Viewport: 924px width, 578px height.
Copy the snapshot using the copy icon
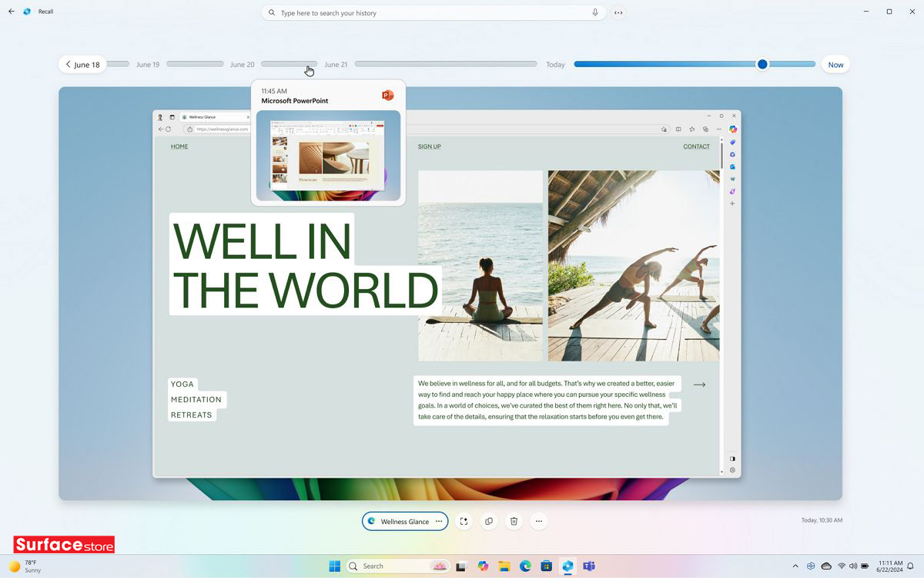pyautogui.click(x=489, y=521)
